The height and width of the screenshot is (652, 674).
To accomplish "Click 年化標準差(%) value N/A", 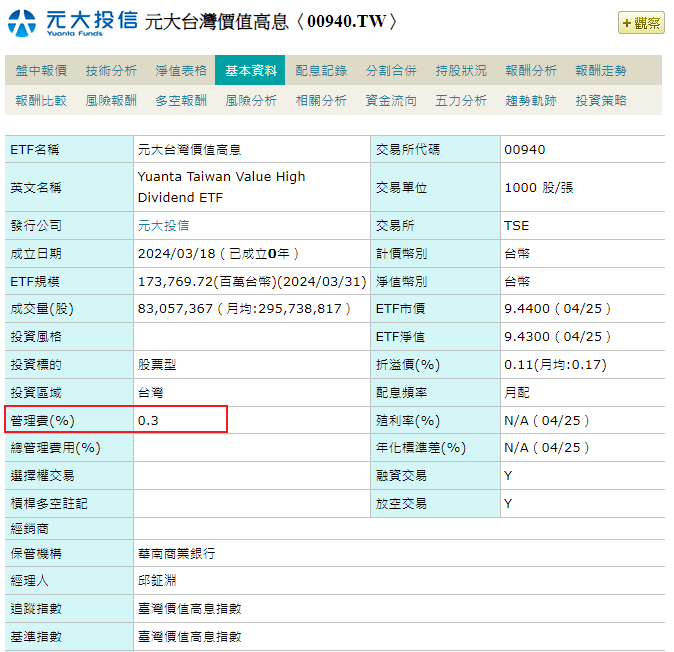I will (516, 447).
